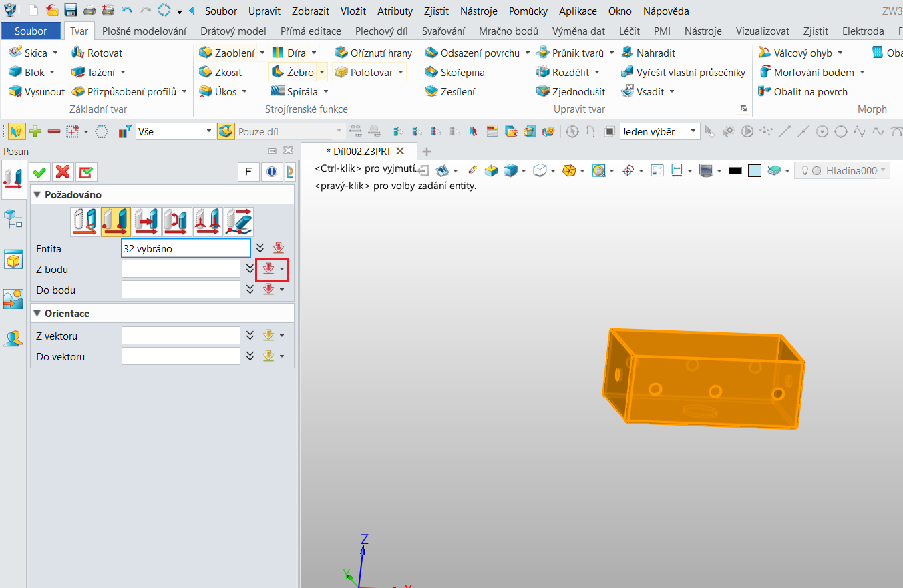Click the Nahradit ribbon button
903x588 pixels.
coord(648,53)
